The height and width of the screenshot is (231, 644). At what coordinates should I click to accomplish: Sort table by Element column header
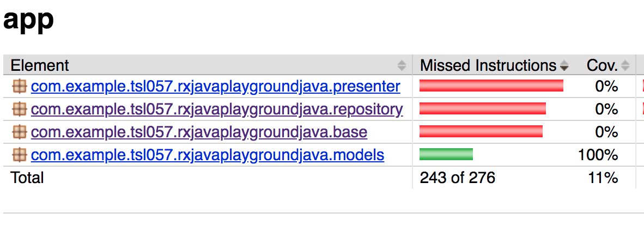click(40, 65)
